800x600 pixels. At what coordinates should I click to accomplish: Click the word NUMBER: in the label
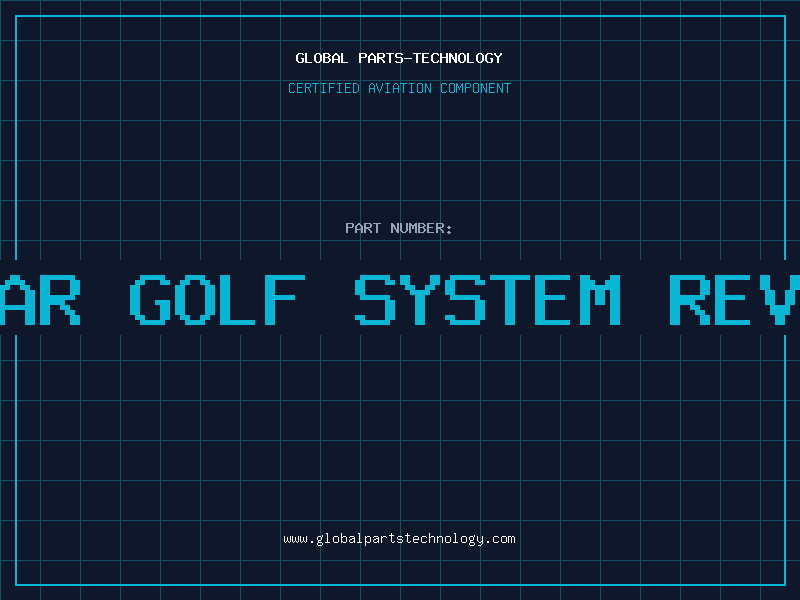tap(421, 228)
